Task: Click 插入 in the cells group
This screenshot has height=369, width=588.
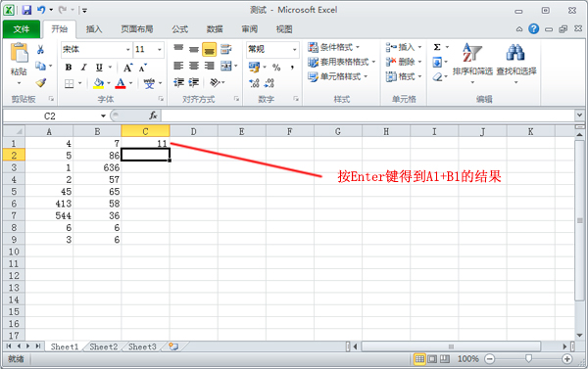Action: coord(404,47)
